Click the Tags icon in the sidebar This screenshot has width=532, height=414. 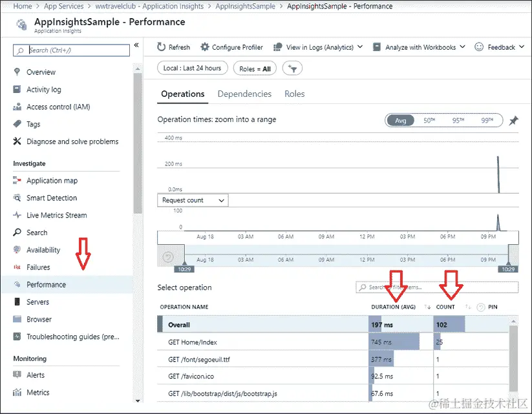coord(17,124)
